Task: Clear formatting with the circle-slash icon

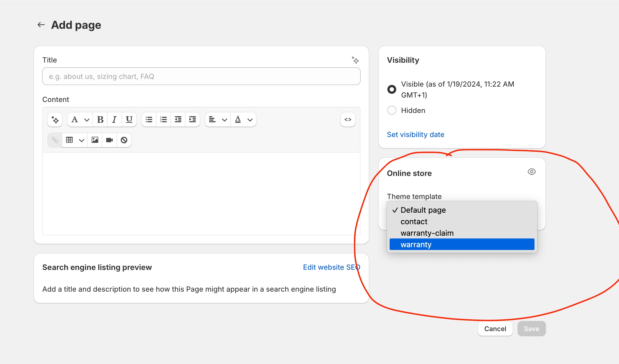Action: (x=124, y=140)
